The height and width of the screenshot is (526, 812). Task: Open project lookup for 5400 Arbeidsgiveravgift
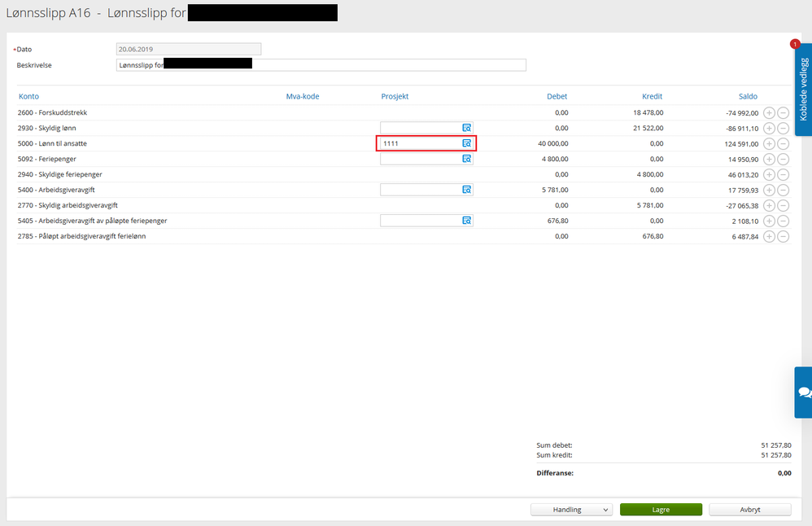click(466, 190)
